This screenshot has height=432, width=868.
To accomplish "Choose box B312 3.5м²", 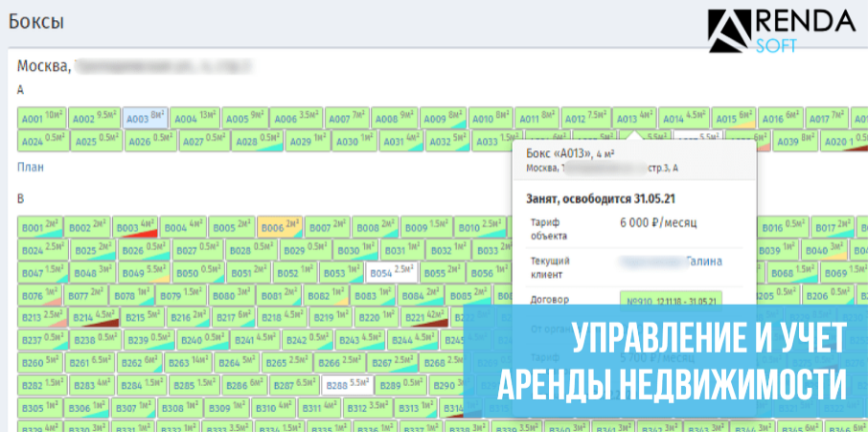I will (368, 409).
